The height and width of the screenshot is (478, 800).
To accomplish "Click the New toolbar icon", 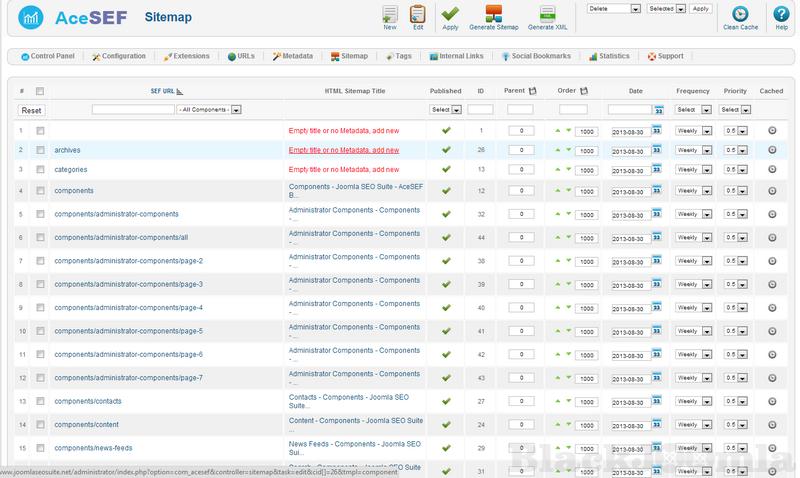I will click(x=390, y=15).
